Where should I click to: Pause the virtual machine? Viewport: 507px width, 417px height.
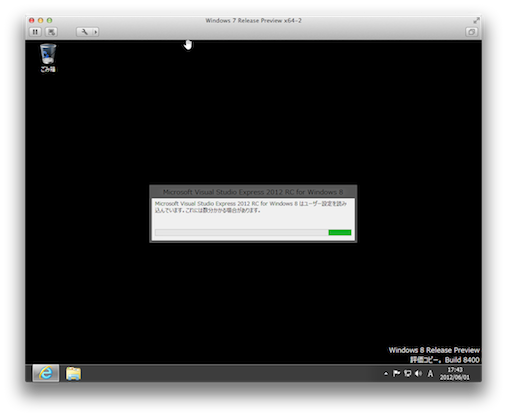pyautogui.click(x=35, y=32)
